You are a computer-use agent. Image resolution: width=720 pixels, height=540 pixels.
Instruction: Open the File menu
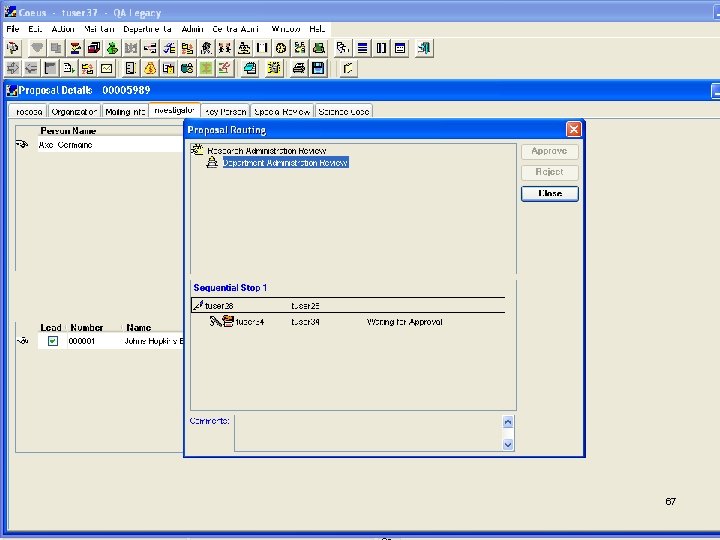(x=12, y=29)
